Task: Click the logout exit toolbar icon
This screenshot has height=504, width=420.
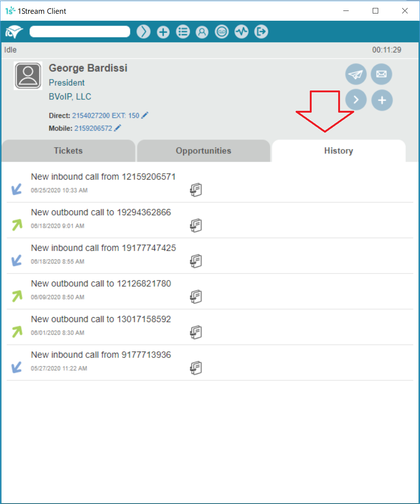Action: pyautogui.click(x=261, y=32)
